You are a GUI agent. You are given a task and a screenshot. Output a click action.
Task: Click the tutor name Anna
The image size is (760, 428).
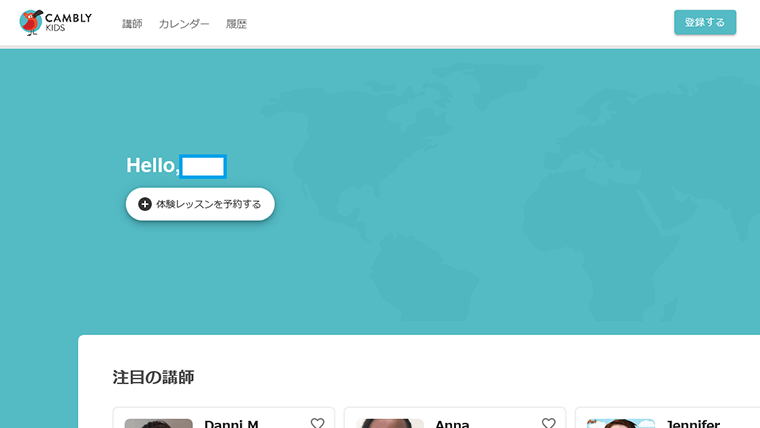452,424
